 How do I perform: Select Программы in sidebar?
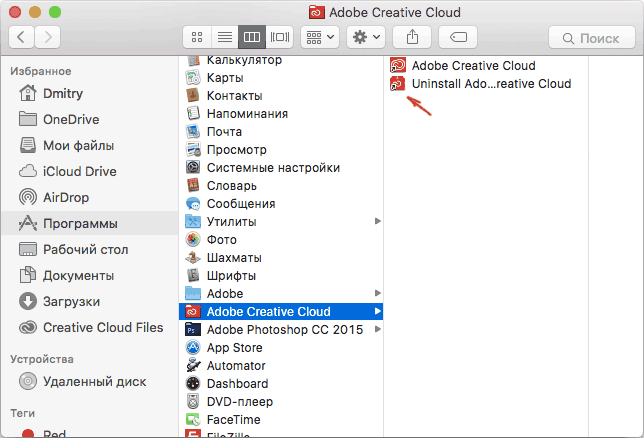point(90,224)
